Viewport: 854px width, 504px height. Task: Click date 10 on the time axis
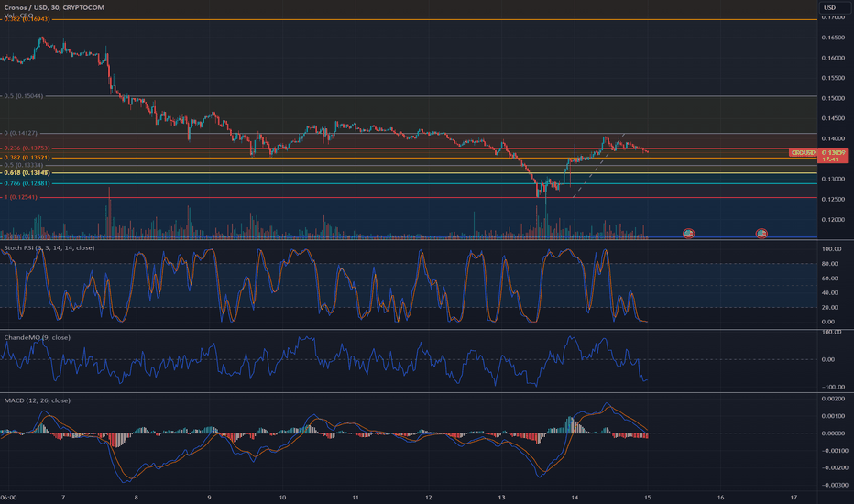pyautogui.click(x=282, y=498)
